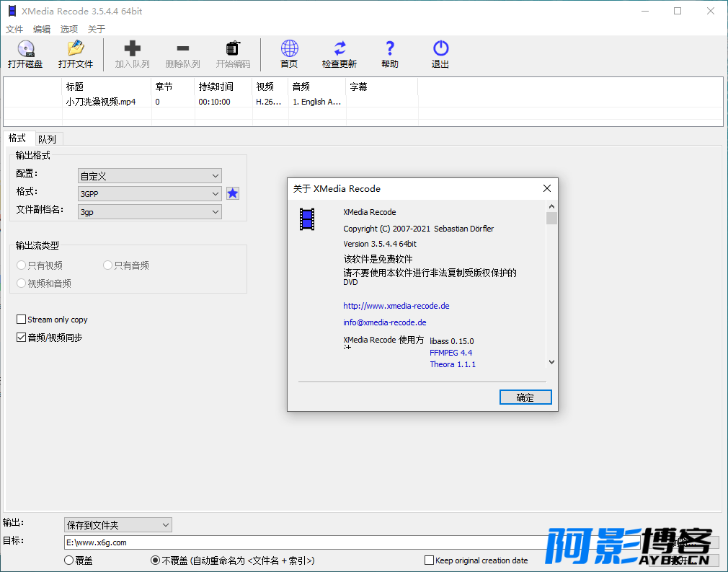Open the Profile (配置) dropdown showing 自定义

click(149, 176)
